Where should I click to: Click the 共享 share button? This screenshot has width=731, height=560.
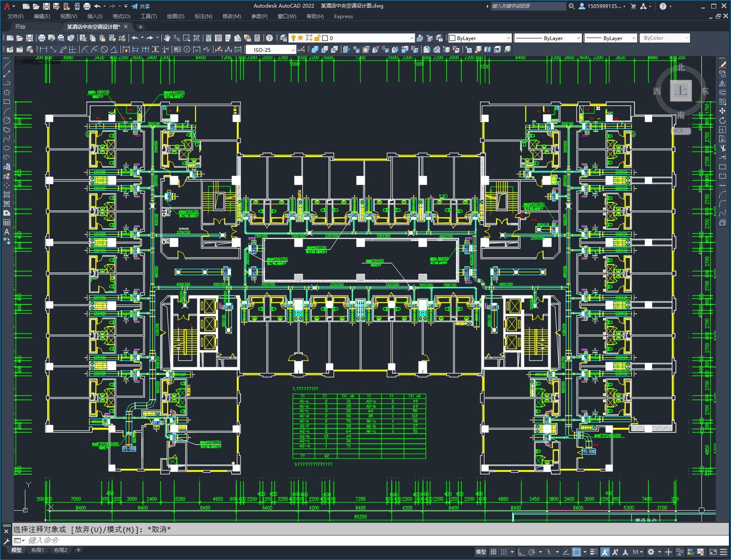coord(141,6)
